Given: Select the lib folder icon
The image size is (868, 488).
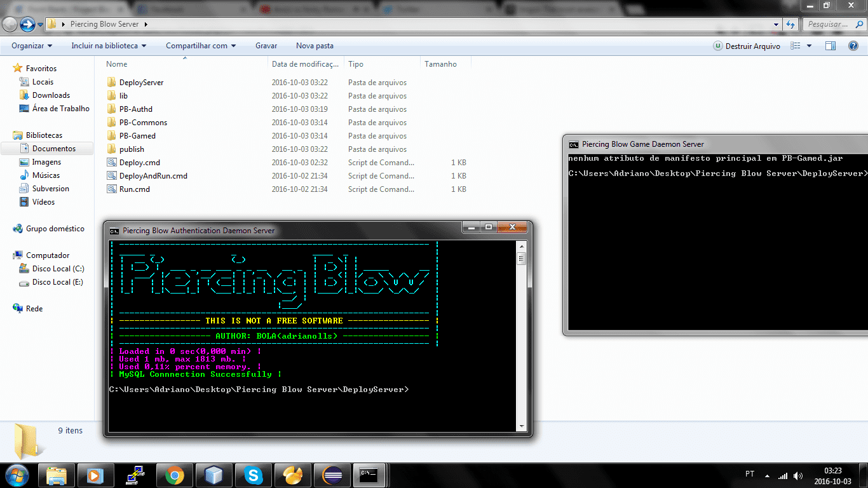Looking at the screenshot, I should (x=112, y=96).
